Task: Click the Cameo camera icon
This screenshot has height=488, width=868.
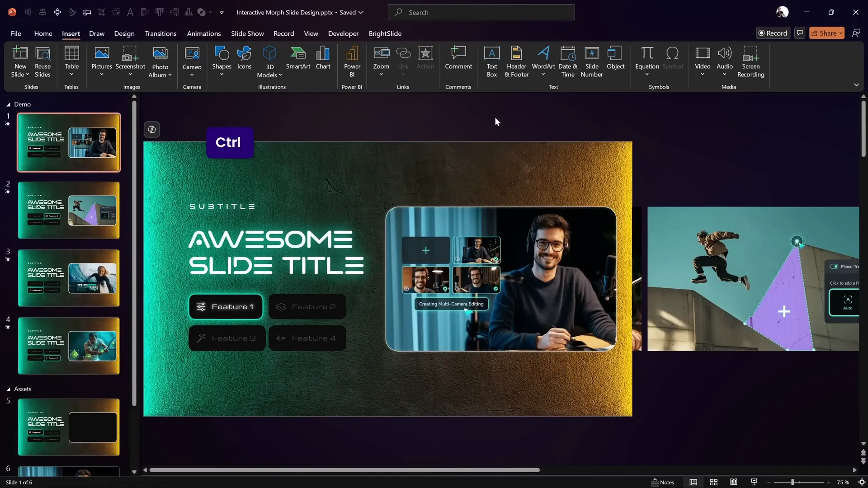Action: click(x=192, y=54)
